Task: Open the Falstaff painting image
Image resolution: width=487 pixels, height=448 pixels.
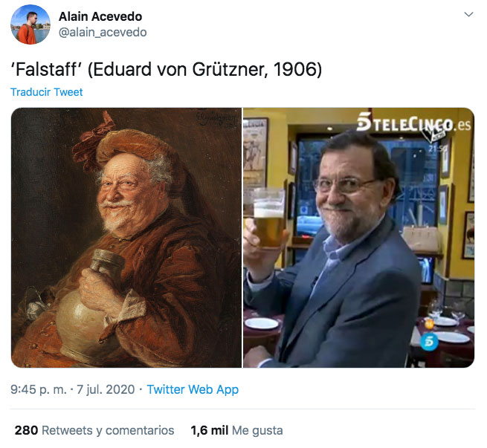Action: point(126,238)
